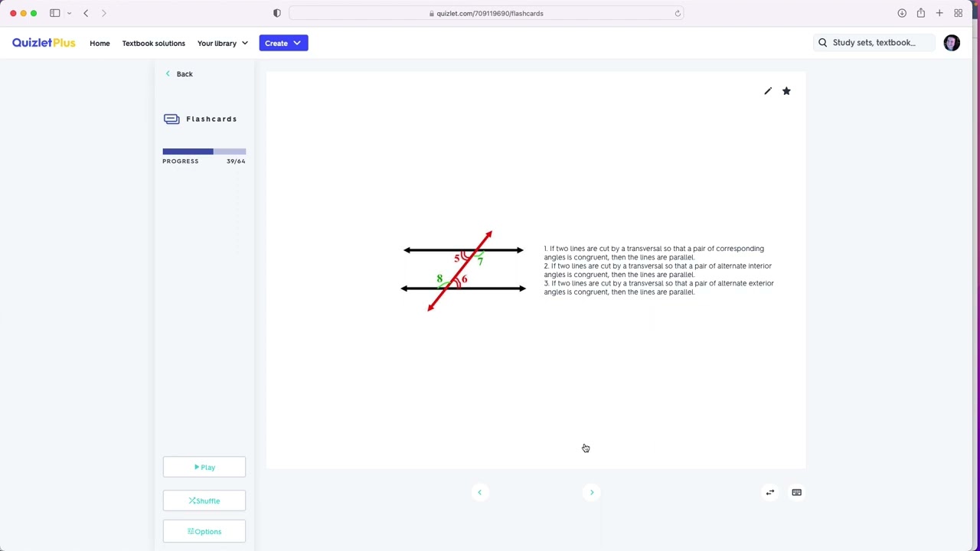
Task: Click the search magnifier icon
Action: (x=823, y=43)
